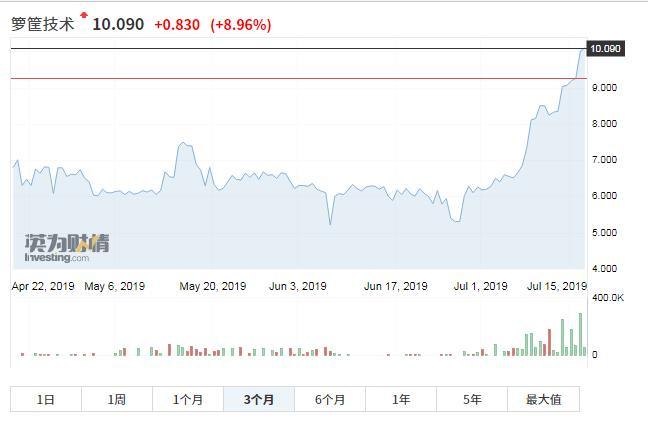
Task: Click the red marker beside the stock name
Action: click(x=84, y=15)
